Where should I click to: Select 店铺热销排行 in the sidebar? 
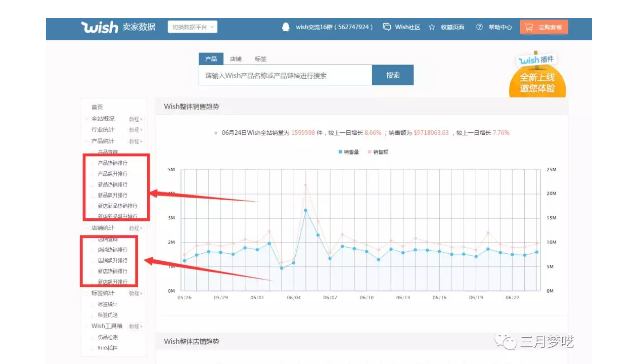[x=112, y=250]
